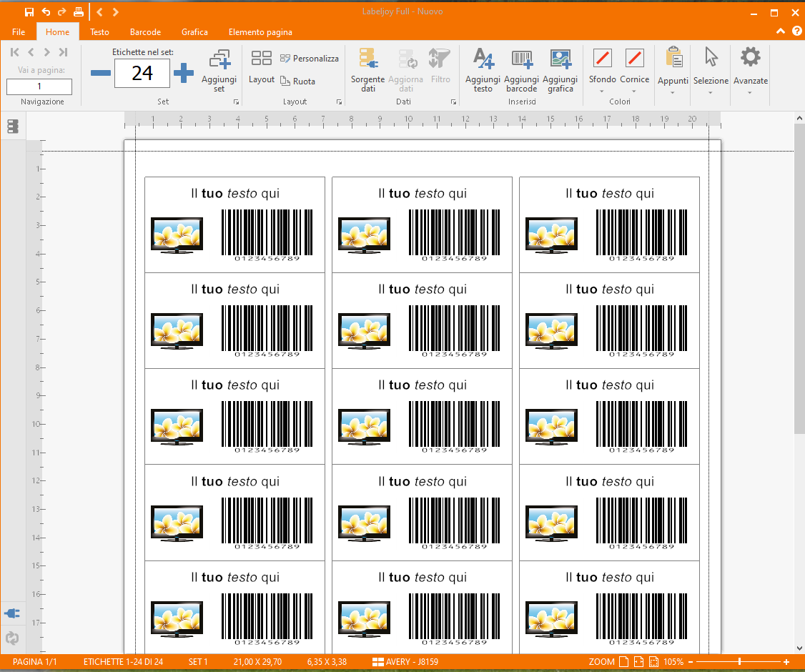Click Aggiungi testo
The height and width of the screenshot is (672, 805).
(x=483, y=71)
